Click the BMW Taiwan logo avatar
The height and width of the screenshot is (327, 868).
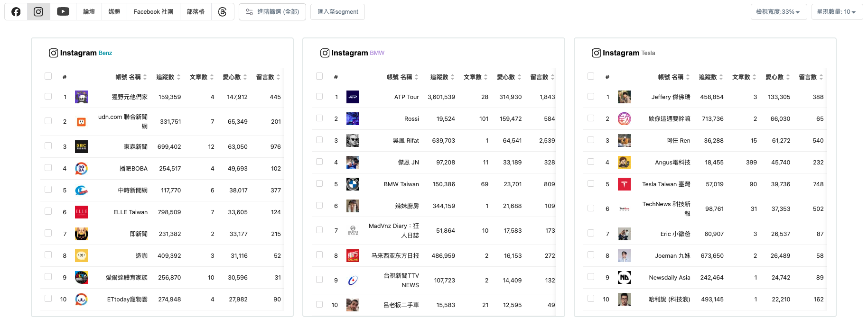coord(353,184)
